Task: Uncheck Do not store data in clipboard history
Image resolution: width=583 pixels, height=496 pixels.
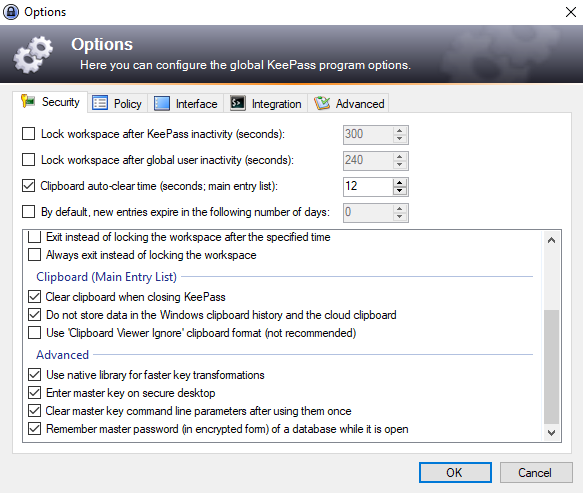Action: (x=35, y=315)
